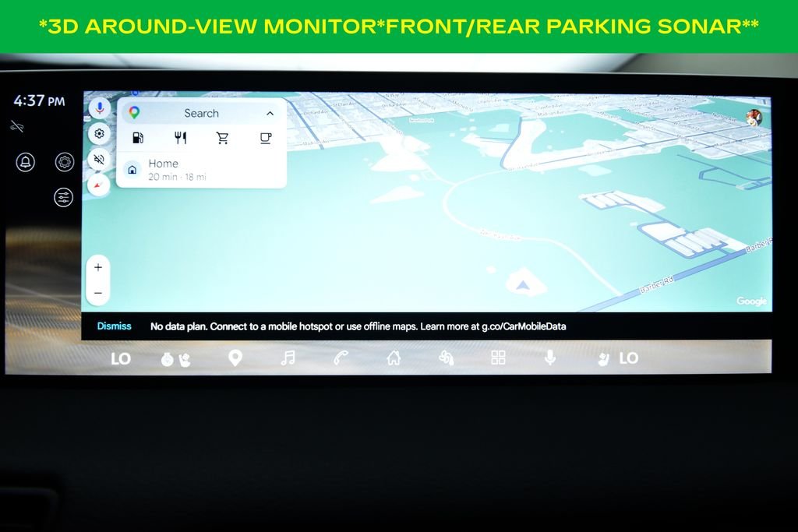Image resolution: width=798 pixels, height=532 pixels.
Task: Open the sliders controls icon
Action: (x=64, y=197)
